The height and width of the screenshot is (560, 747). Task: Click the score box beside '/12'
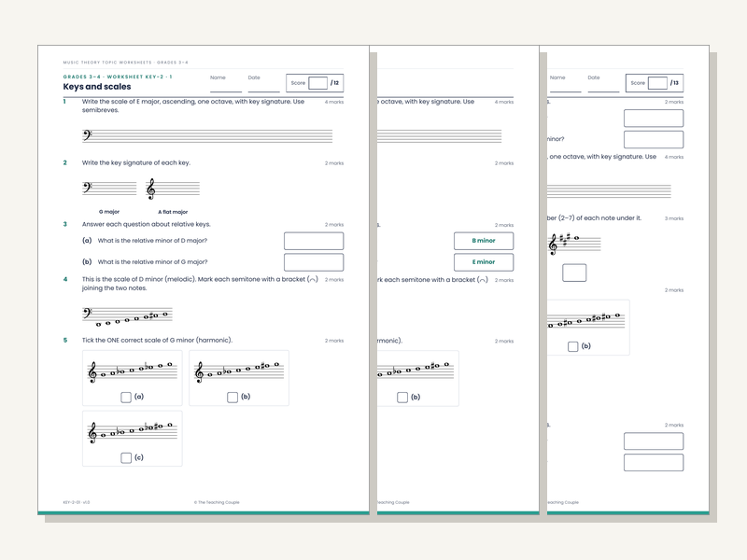point(317,83)
